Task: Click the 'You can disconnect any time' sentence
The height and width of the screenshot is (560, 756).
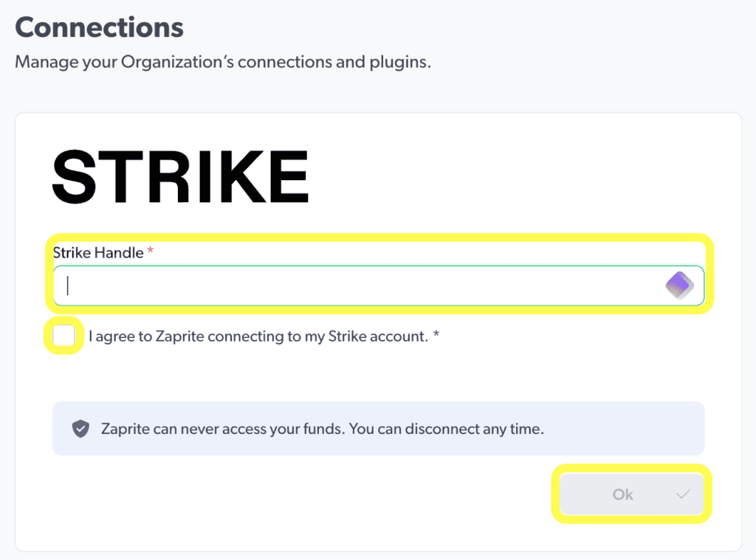Action: pyautogui.click(x=446, y=429)
